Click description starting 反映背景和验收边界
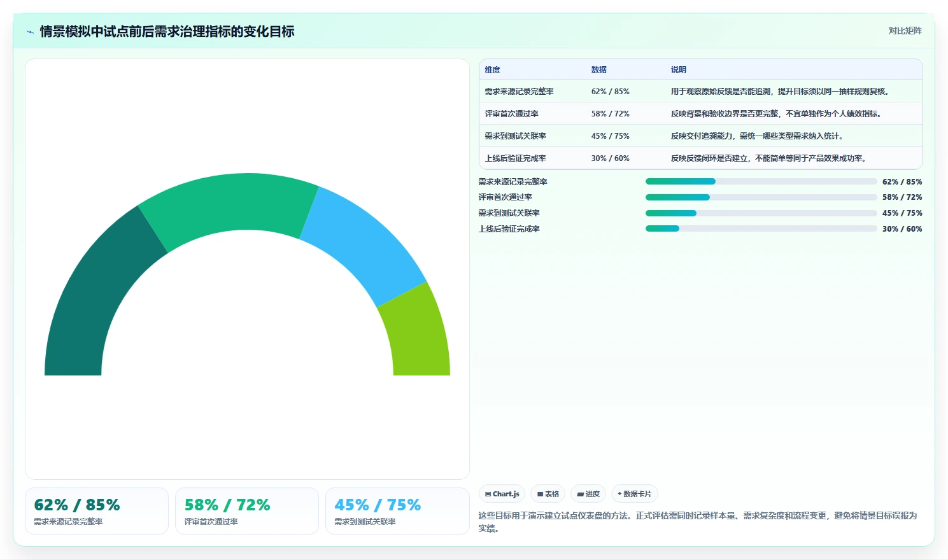948x560 pixels. click(777, 114)
